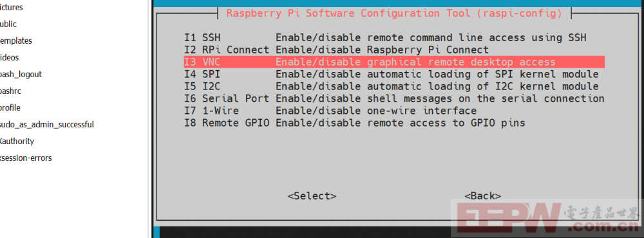Select the bash_logout file

point(21,75)
